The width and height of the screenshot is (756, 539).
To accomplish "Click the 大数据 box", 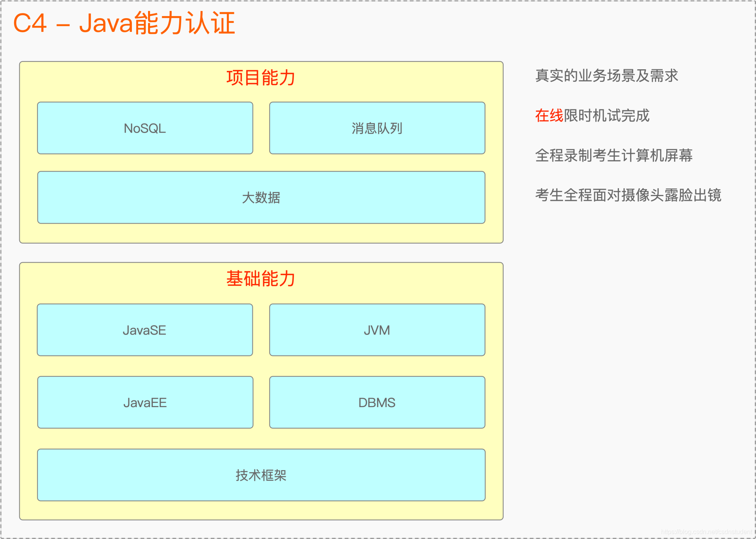I will click(x=261, y=197).
